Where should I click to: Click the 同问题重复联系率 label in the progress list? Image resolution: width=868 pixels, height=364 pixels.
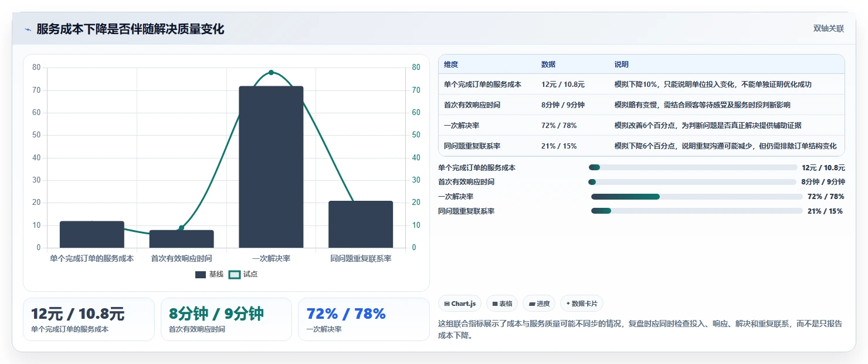pos(466,211)
